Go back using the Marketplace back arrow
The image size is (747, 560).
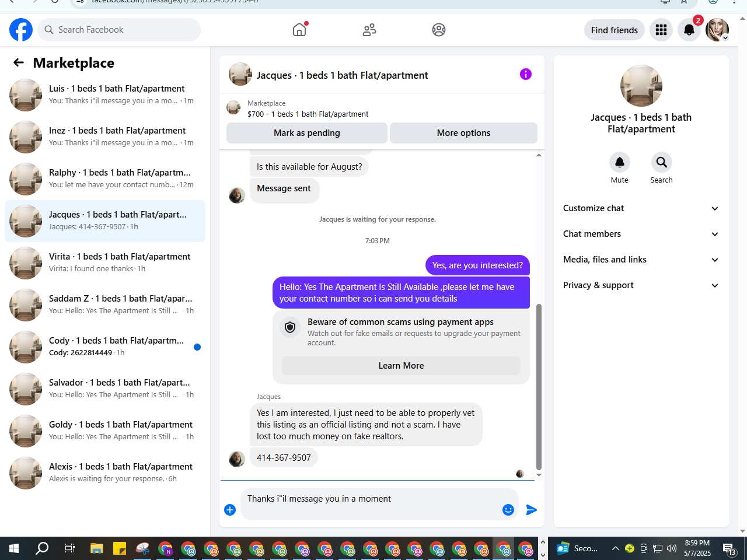coord(19,62)
